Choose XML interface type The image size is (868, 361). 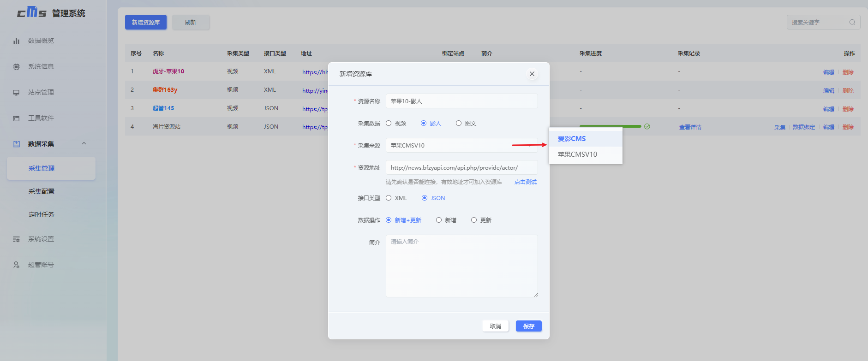[389, 198]
